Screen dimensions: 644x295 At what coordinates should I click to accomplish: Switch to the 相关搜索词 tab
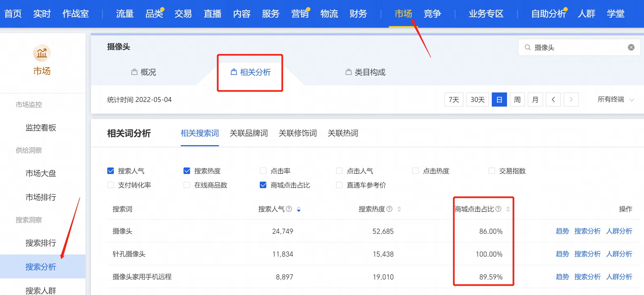pyautogui.click(x=200, y=133)
